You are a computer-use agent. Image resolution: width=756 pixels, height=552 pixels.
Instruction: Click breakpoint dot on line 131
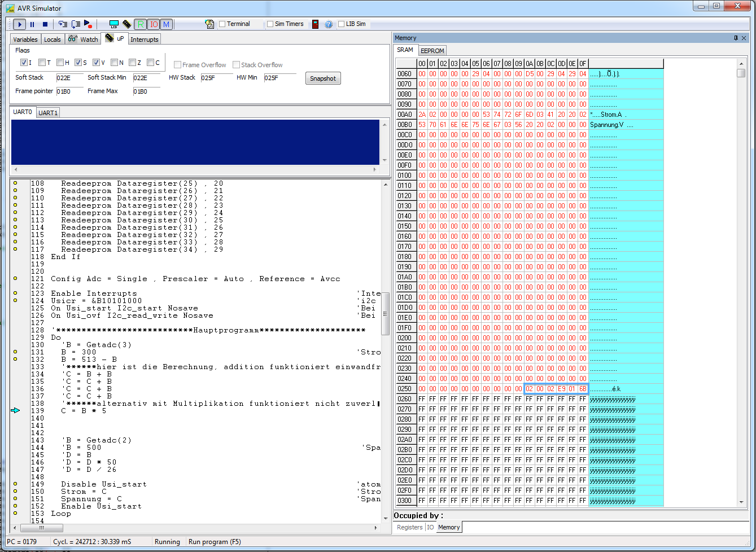click(15, 352)
